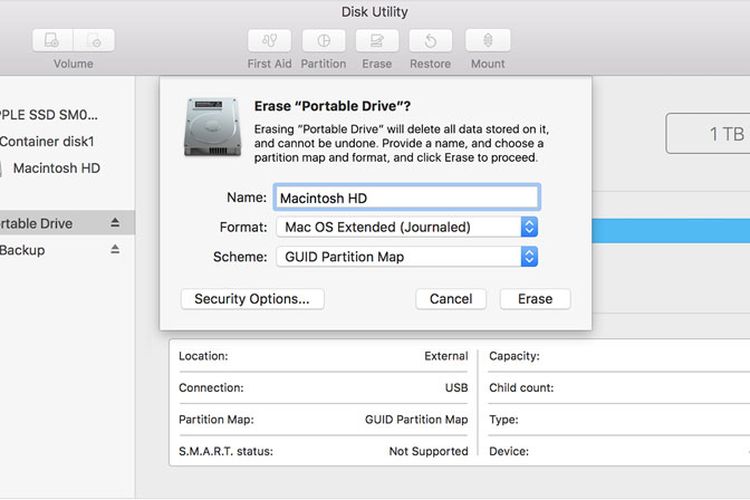Click the Erase toolbar icon
This screenshot has height=500, width=750.
[377, 40]
